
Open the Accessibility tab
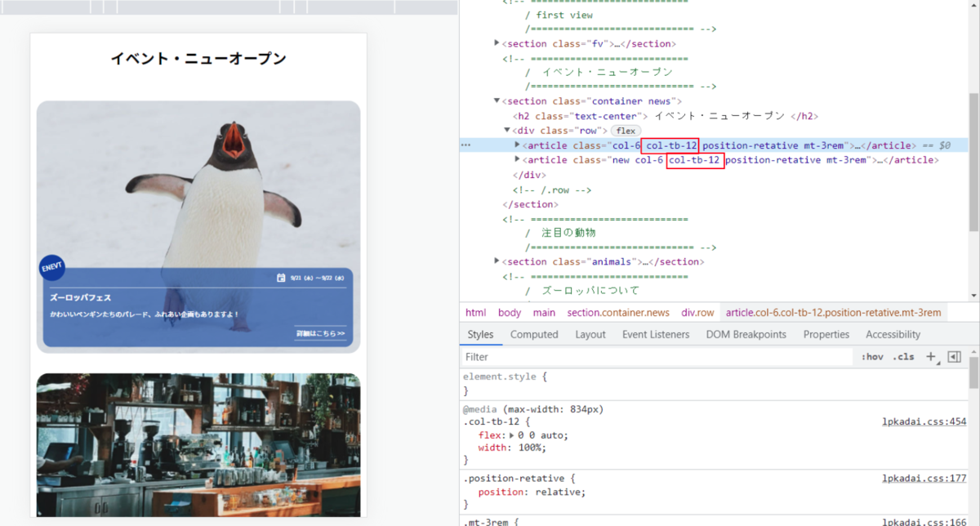(893, 334)
